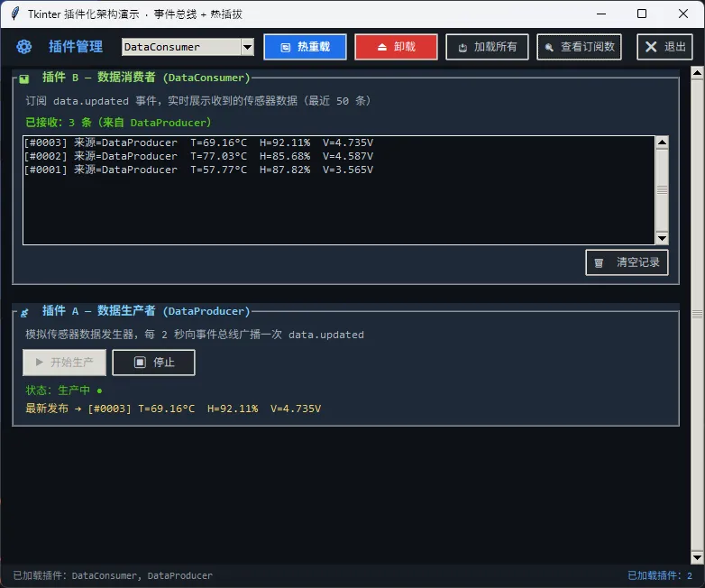Click the log list scroll-down arrow

(662, 238)
